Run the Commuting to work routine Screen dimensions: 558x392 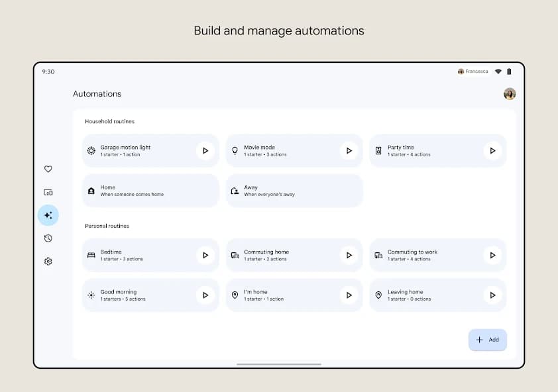[x=492, y=255]
